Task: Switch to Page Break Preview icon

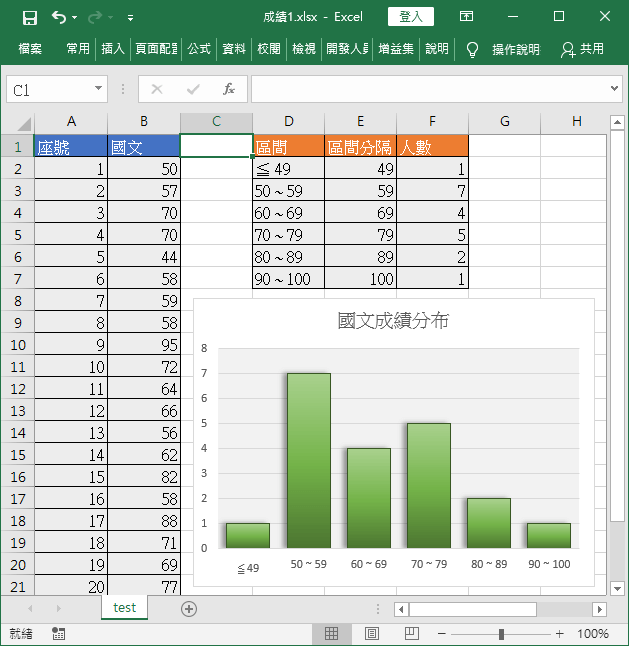Action: 412,634
